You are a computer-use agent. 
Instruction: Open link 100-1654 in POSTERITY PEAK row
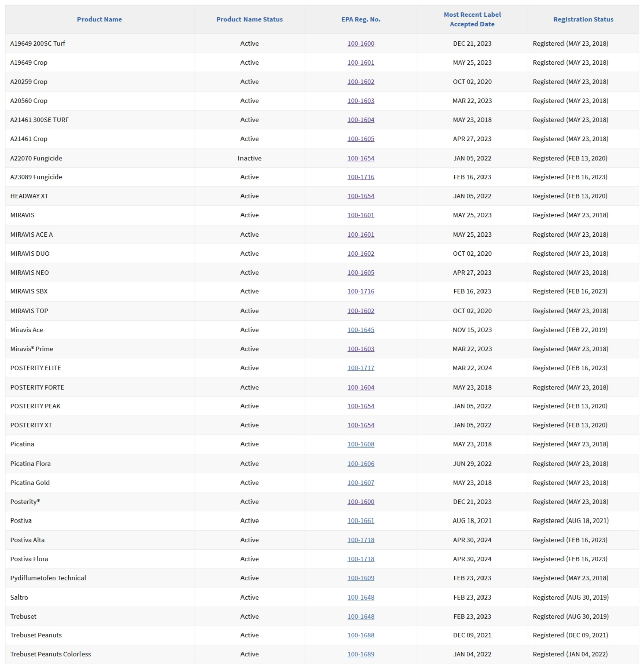click(361, 406)
